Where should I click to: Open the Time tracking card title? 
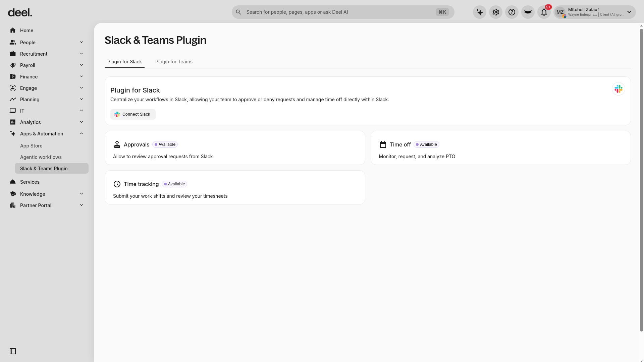pos(141,184)
